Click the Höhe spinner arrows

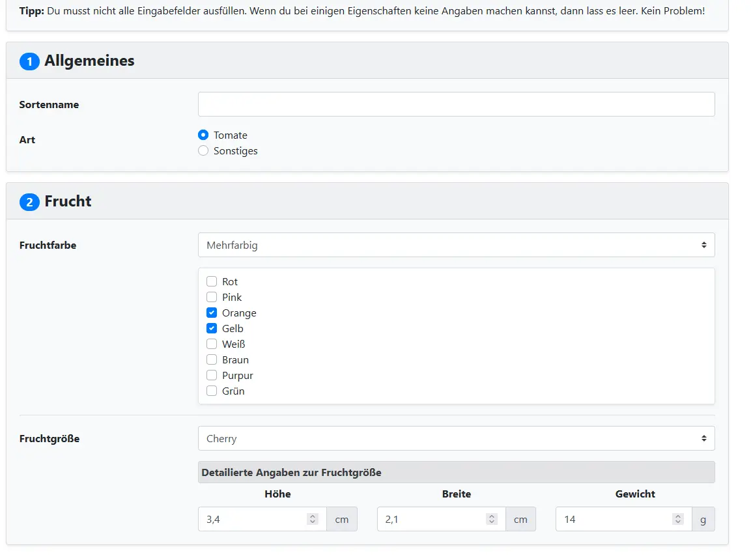tap(313, 519)
